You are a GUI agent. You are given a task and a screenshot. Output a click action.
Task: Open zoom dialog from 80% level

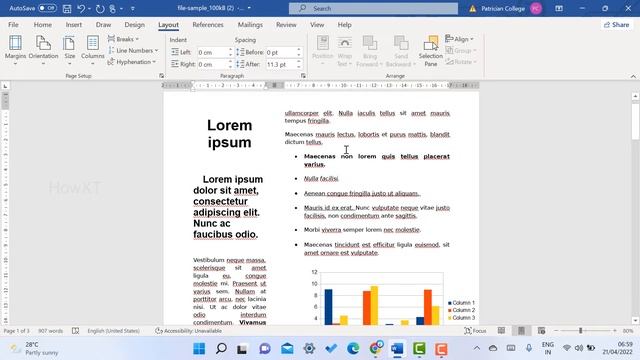(x=628, y=331)
